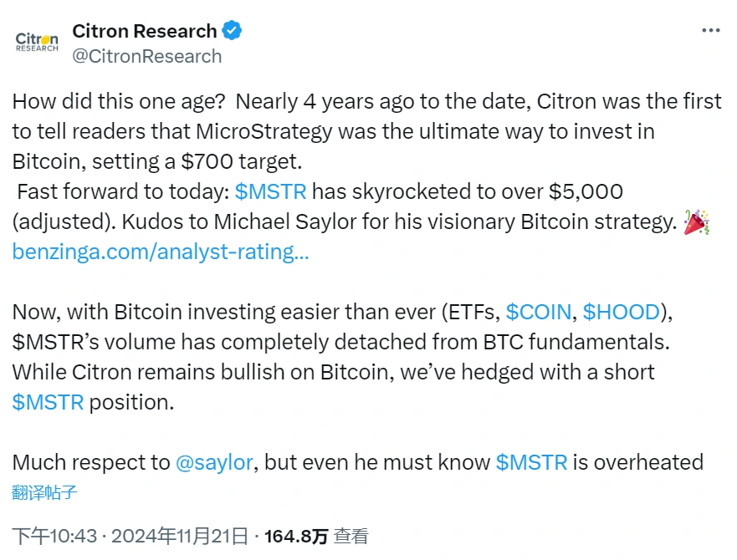Screen dimensions: 737x560
Task: Open the 下午10:43 post timestamp
Action: 54,536
